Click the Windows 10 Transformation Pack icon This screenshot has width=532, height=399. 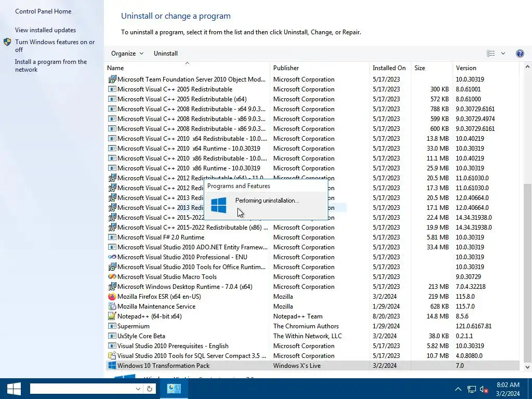(x=112, y=365)
